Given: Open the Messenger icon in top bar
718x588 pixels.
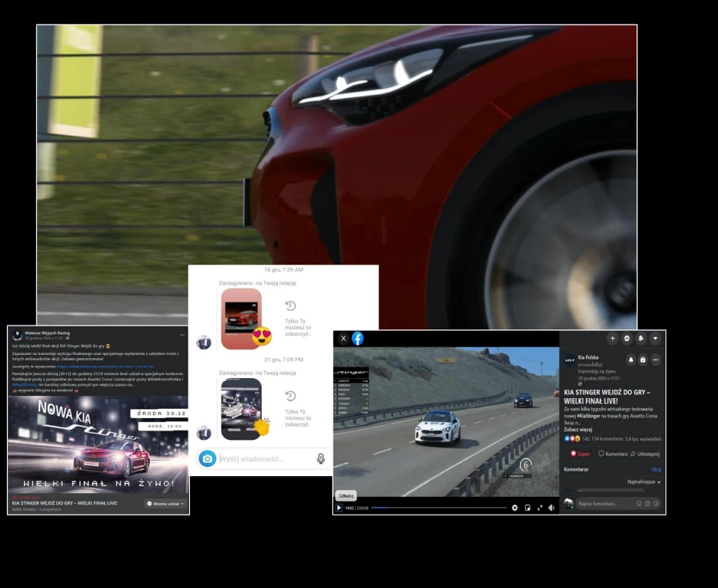Looking at the screenshot, I should tap(627, 339).
